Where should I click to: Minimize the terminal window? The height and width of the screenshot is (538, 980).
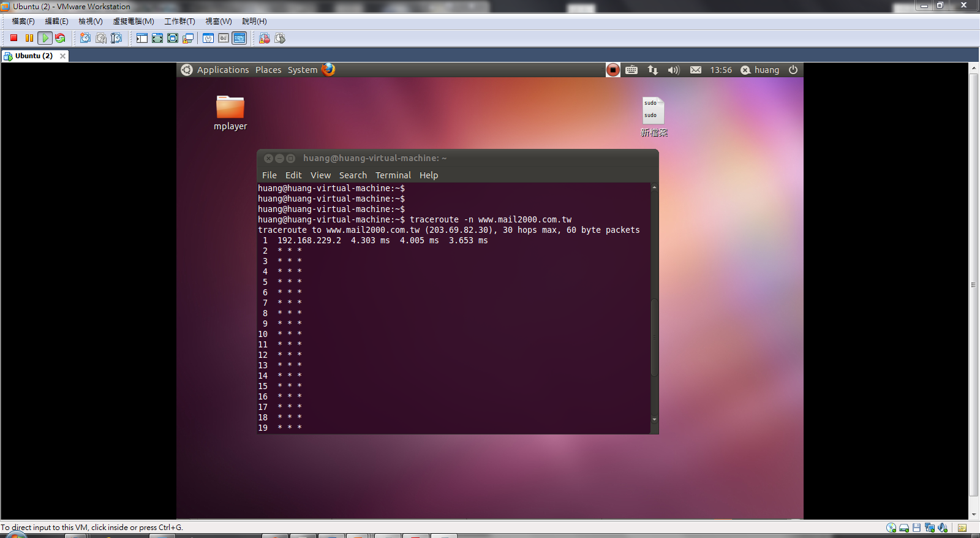coord(279,158)
